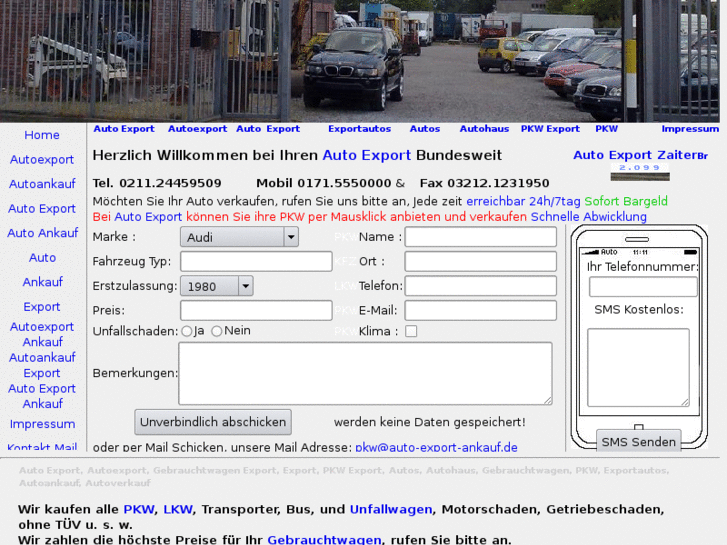
Task: Open the Auto Export Ankauf sidebar link
Action: point(42,396)
